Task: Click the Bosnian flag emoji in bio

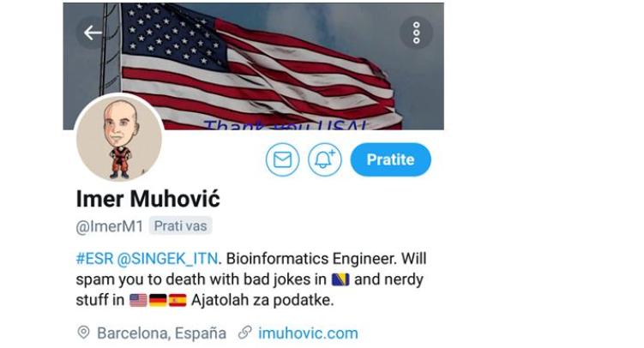Action: (x=340, y=279)
